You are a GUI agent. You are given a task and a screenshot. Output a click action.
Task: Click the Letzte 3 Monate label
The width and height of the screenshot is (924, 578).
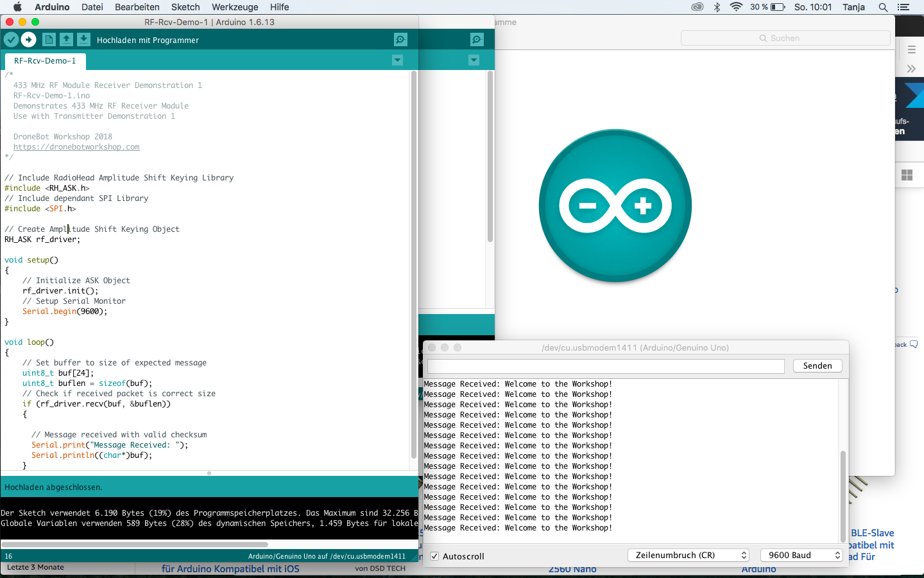[x=35, y=567]
